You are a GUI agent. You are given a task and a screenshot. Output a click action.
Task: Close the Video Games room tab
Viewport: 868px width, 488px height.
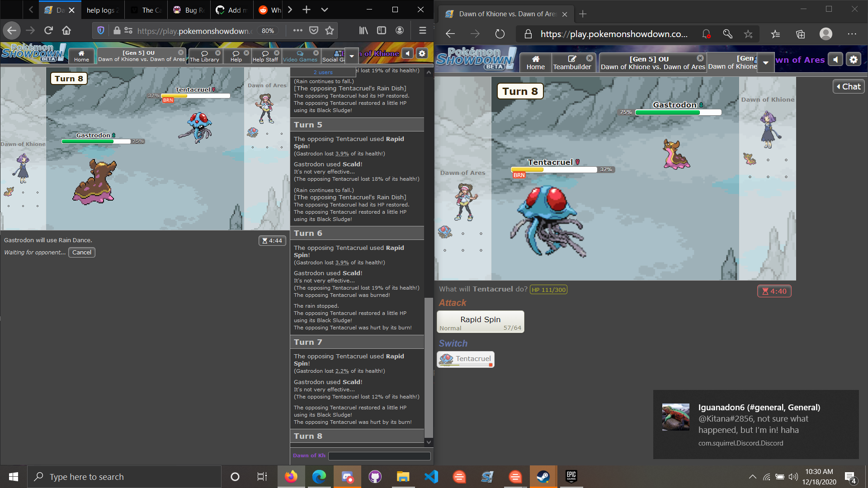click(316, 53)
